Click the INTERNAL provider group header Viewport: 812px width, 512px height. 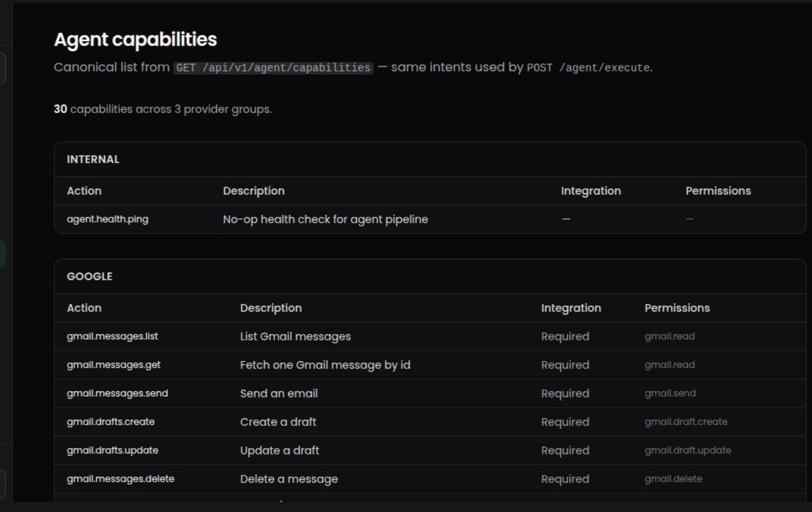tap(93, 159)
